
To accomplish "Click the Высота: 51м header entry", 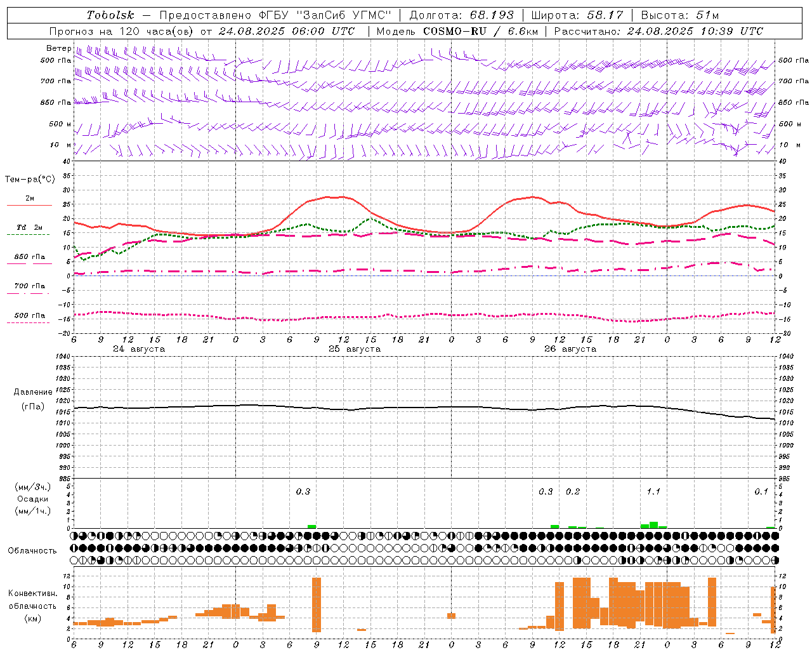I will [680, 15].
